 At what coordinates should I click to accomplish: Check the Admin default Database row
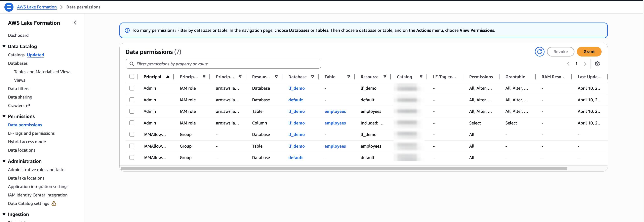[x=132, y=100]
